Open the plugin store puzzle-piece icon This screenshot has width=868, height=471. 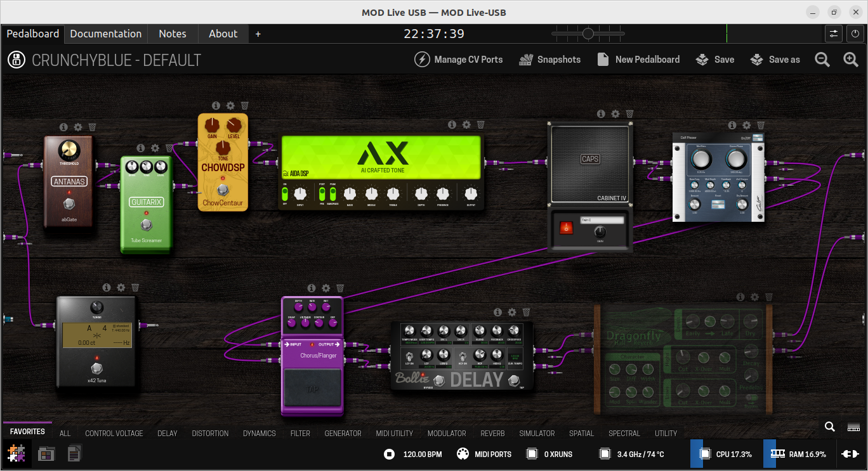16,453
